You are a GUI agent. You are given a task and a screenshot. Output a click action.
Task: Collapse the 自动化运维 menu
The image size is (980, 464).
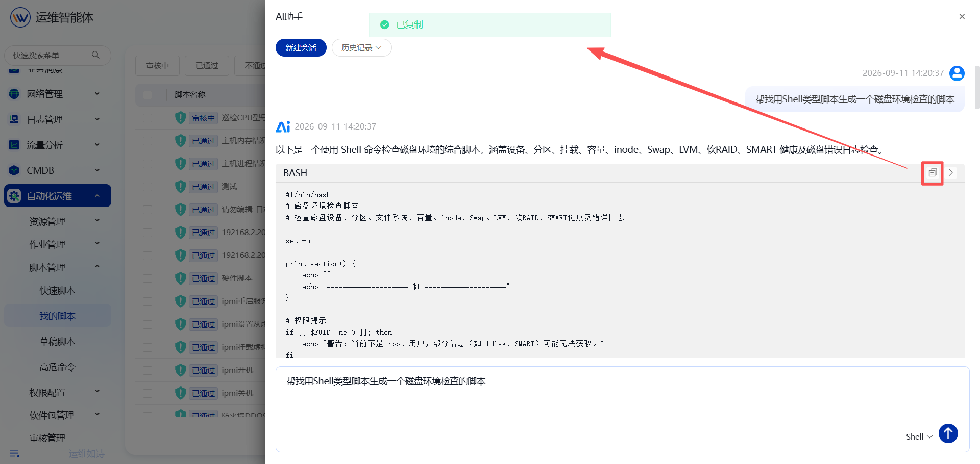coord(57,196)
